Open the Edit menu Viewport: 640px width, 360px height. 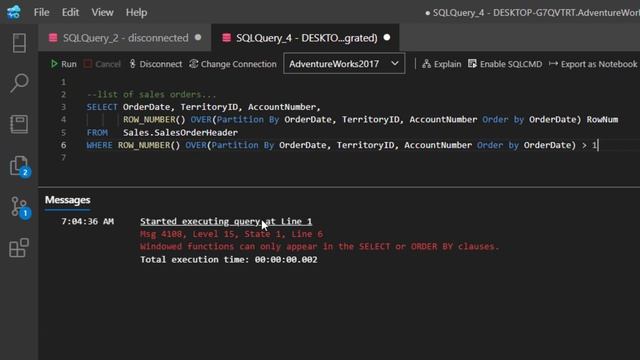(70, 13)
